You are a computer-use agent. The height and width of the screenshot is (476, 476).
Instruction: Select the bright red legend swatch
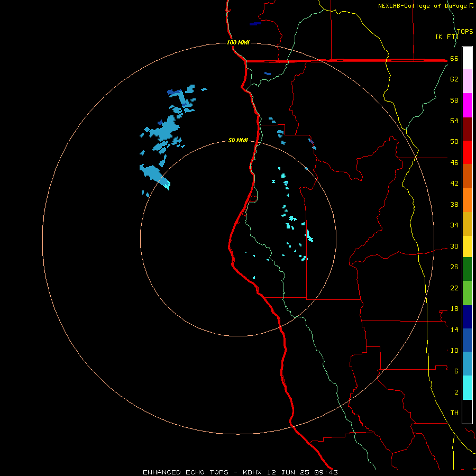tap(467, 152)
